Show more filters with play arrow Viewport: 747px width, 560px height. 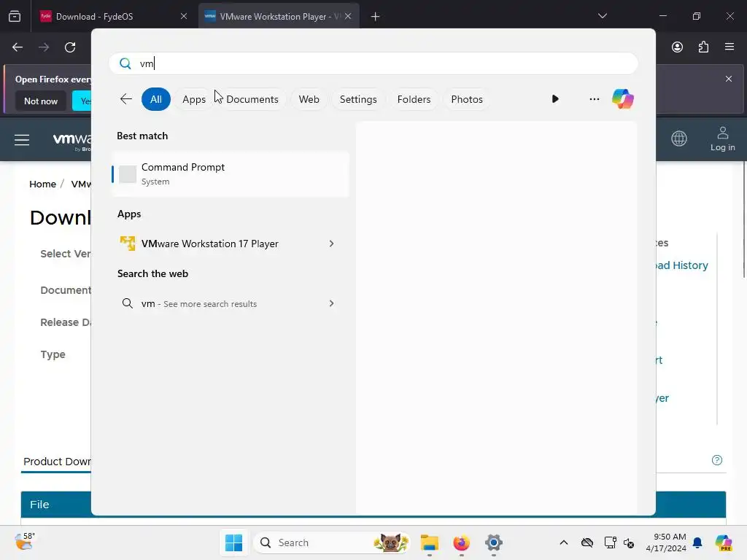tap(555, 99)
